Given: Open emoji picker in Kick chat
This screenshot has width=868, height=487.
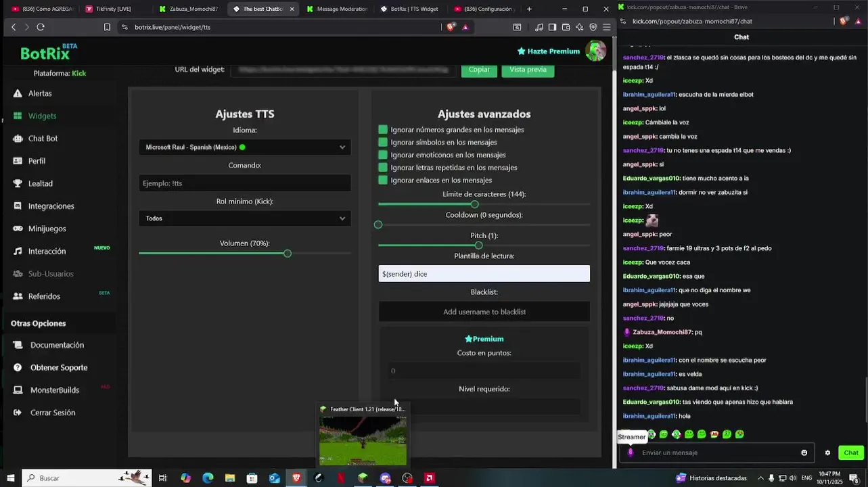Looking at the screenshot, I should tap(804, 453).
